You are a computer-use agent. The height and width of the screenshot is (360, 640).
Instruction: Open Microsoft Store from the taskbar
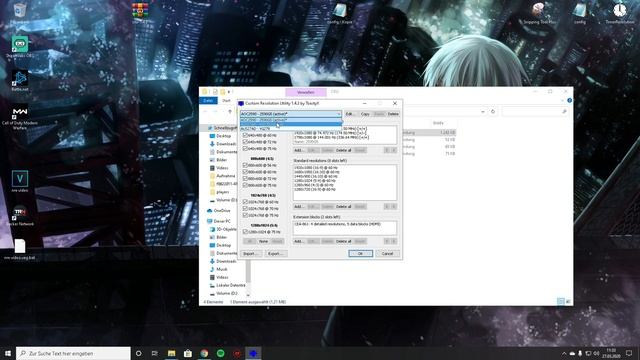point(188,353)
